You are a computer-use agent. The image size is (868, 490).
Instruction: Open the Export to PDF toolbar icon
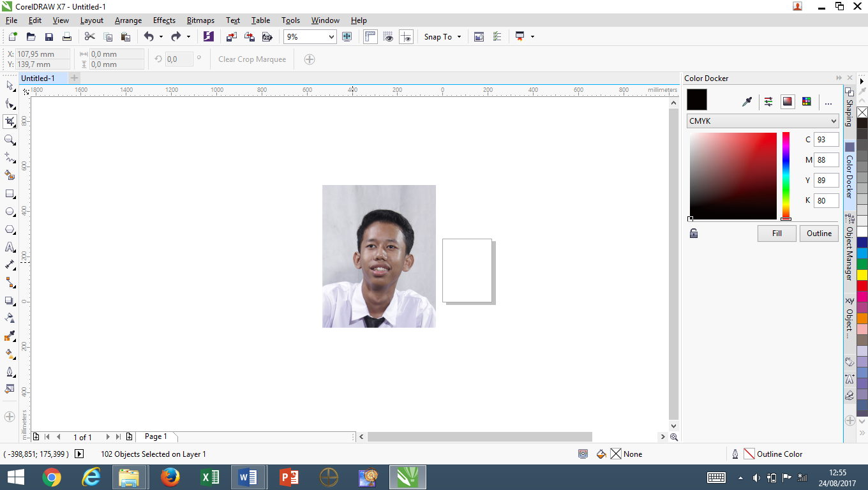coord(267,36)
